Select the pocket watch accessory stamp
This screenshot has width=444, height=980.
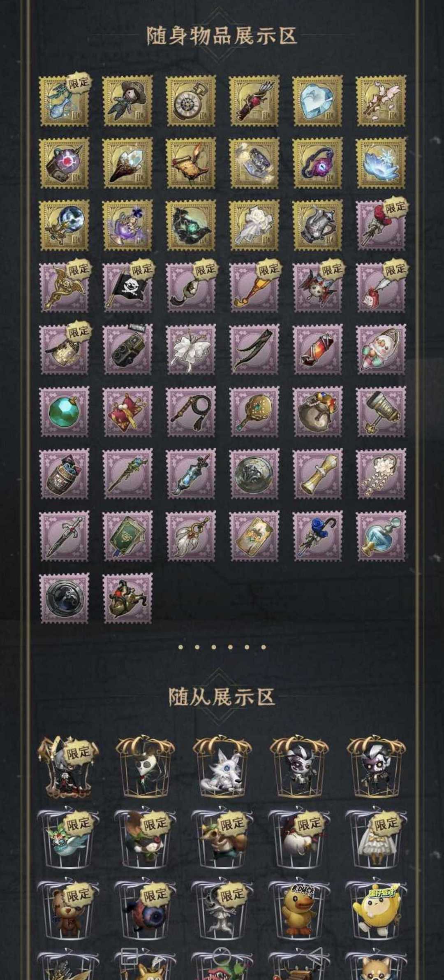(191, 100)
